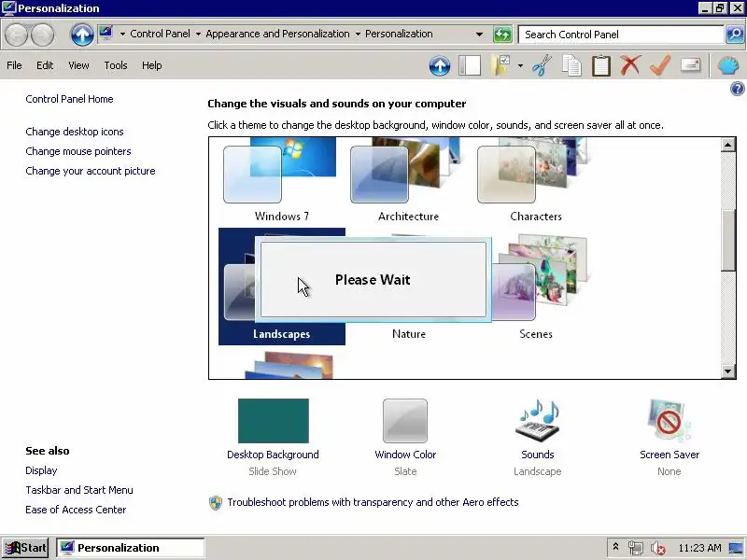
Task: Click the Aero troubleshoot shield icon
Action: (216, 503)
